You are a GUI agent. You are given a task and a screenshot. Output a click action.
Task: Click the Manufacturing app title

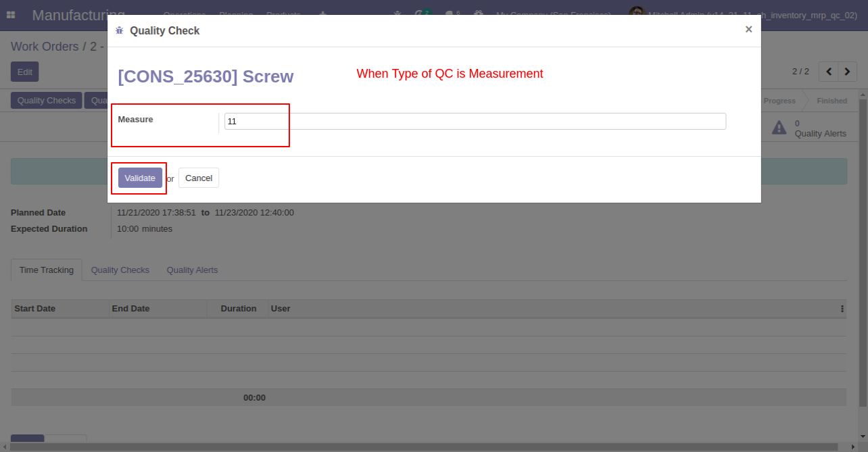click(x=78, y=15)
